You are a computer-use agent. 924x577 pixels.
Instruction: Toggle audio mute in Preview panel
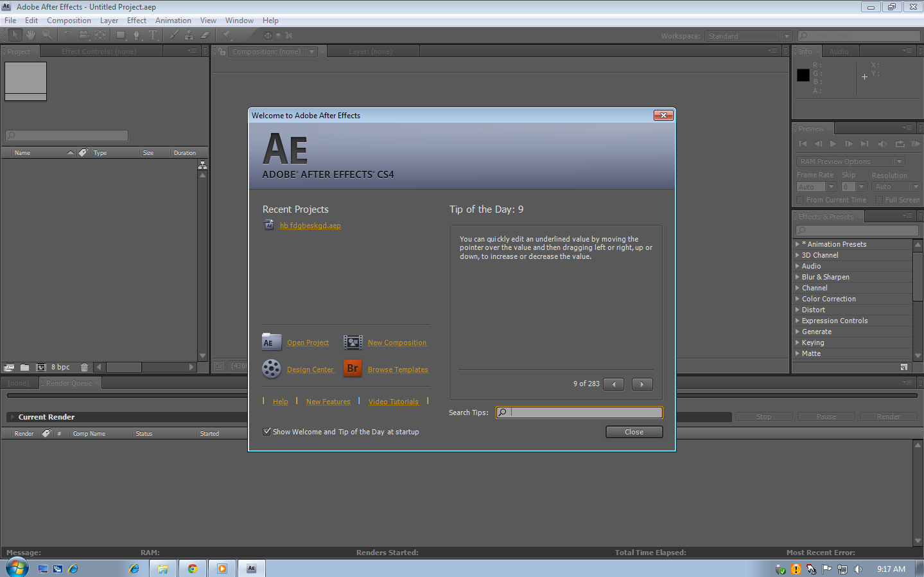[883, 144]
